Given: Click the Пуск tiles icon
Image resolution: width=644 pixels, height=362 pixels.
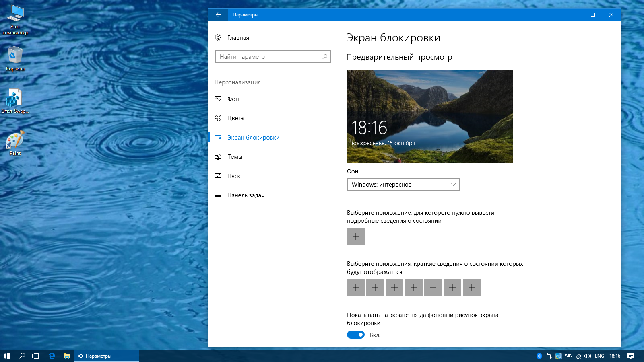Looking at the screenshot, I should [x=218, y=176].
